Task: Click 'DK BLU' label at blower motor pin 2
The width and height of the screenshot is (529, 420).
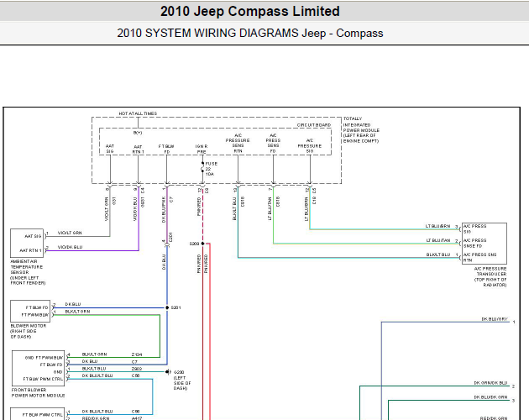Action: pos(73,304)
